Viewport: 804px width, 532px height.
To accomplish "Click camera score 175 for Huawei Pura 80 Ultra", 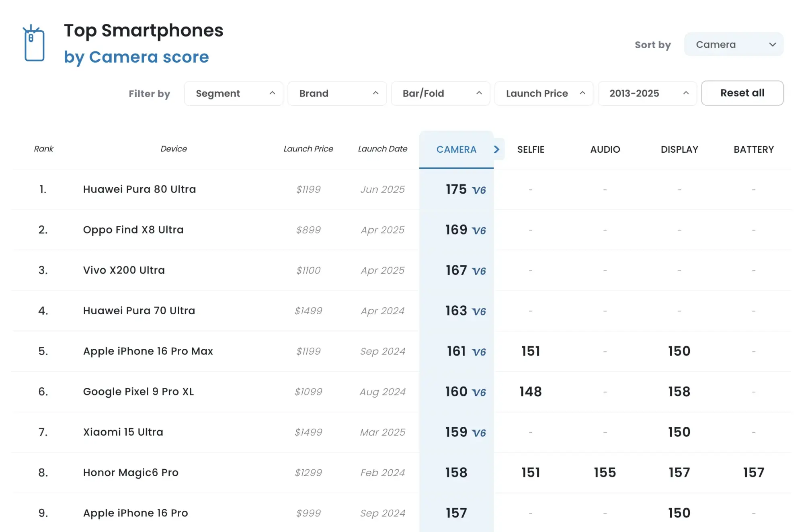I will (456, 189).
